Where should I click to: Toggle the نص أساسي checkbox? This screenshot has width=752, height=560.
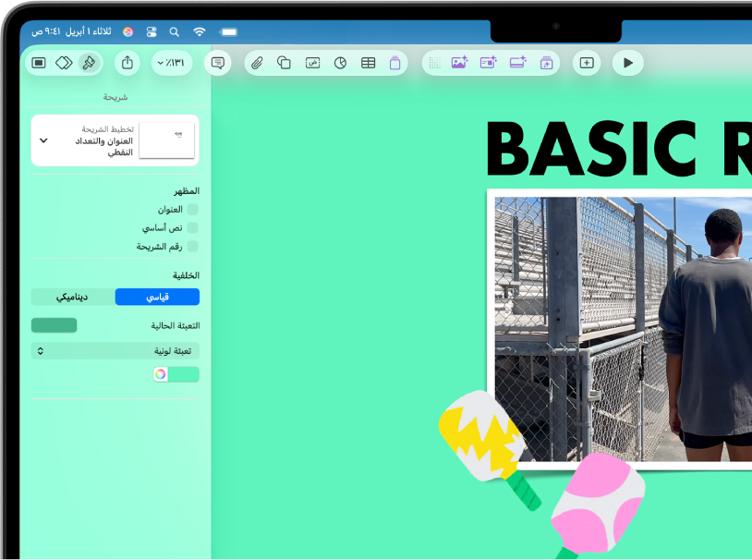(193, 227)
